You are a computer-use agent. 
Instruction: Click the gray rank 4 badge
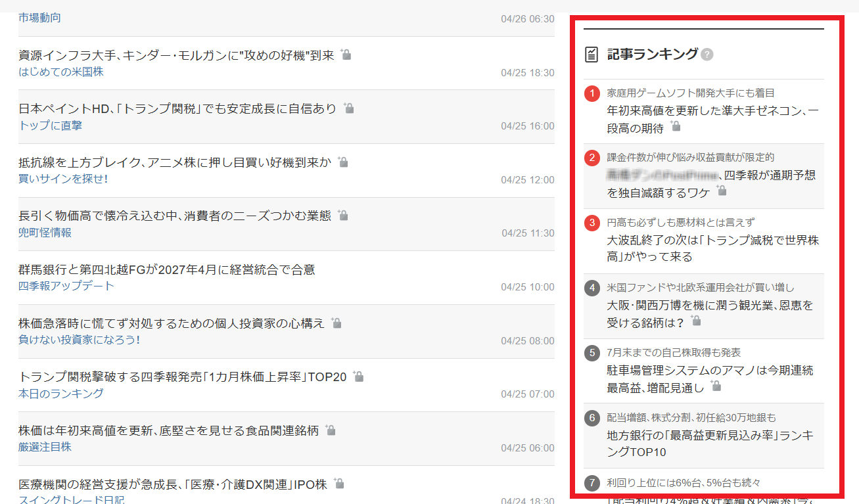[x=592, y=288]
